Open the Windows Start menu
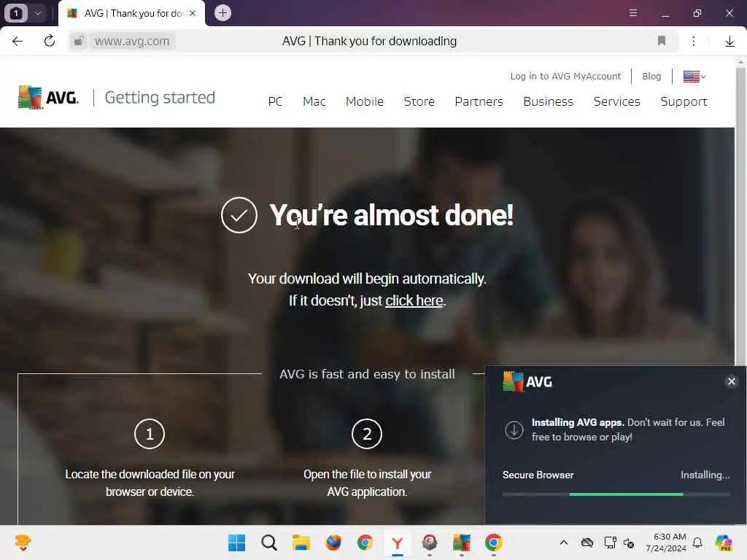Image resolution: width=747 pixels, height=560 pixels. tap(237, 542)
